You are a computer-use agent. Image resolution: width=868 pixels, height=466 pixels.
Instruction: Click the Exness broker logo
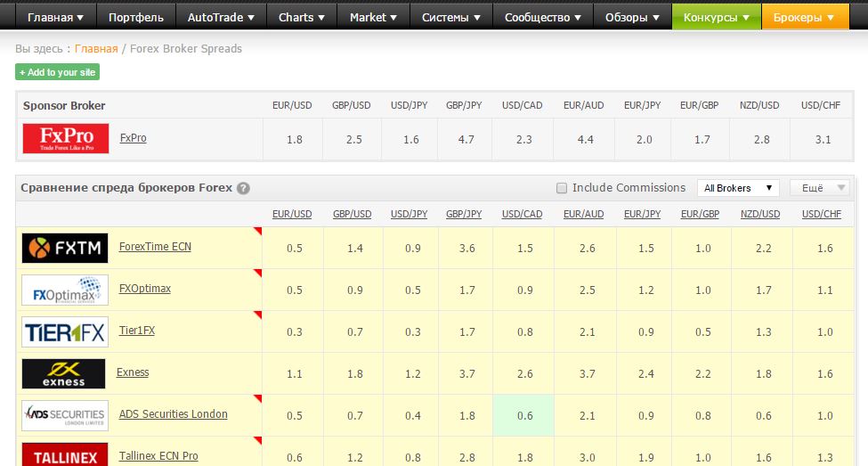coord(64,373)
